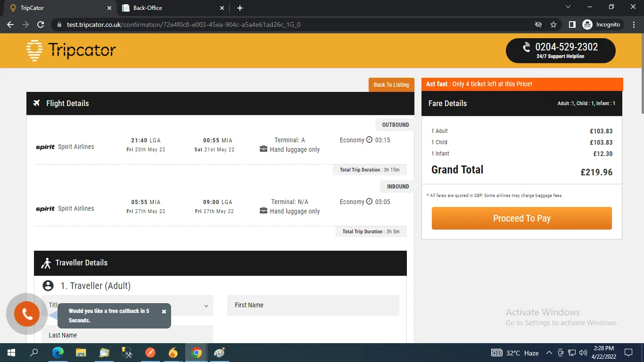This screenshot has height=362, width=644.
Task: Bookmark this page with the star icon
Action: pos(553,25)
